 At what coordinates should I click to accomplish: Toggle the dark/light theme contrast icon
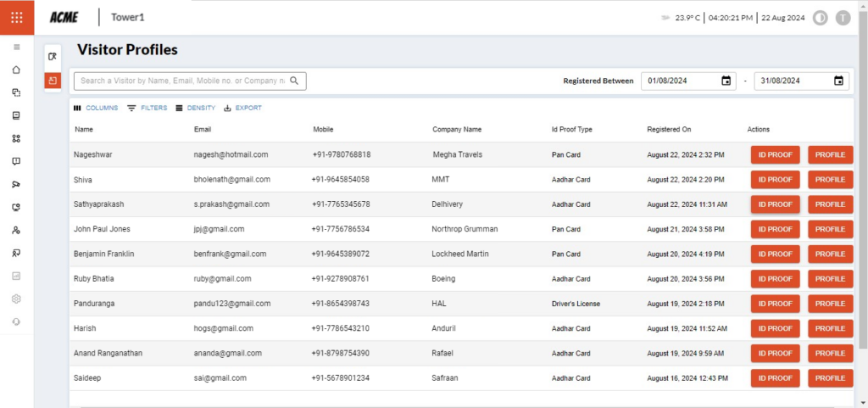coord(820,18)
